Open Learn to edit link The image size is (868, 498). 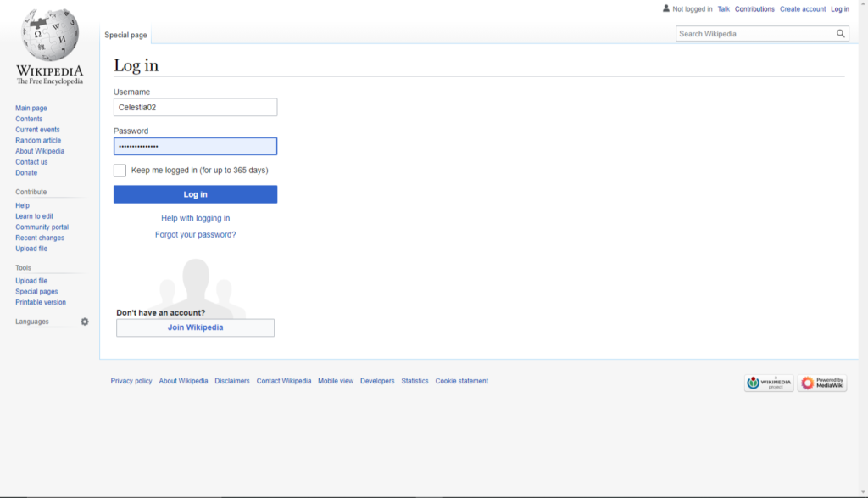34,216
